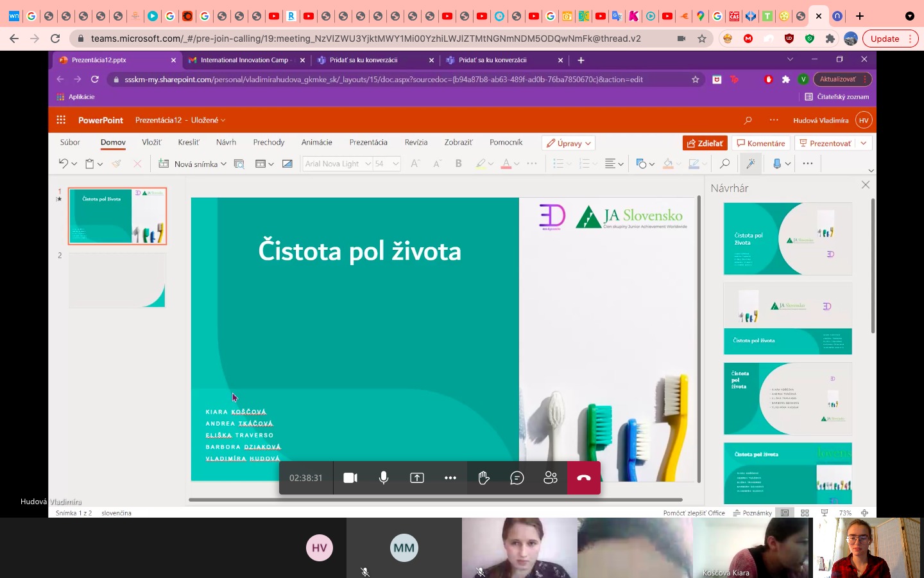Toggle the Designer (Návrhár) wand icon

751,164
